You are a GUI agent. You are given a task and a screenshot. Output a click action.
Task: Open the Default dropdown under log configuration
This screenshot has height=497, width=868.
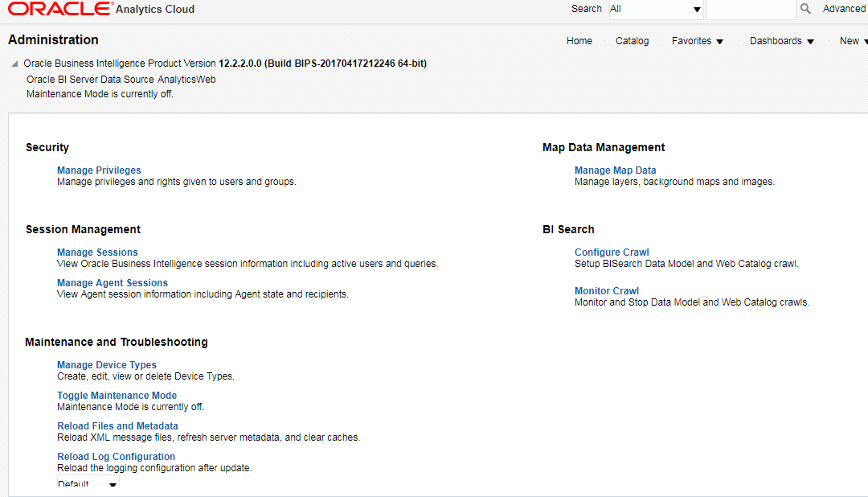click(88, 484)
